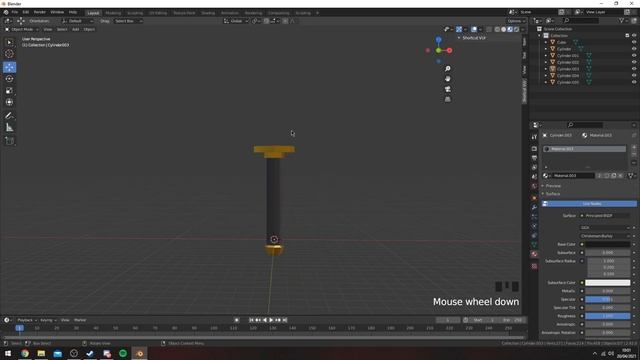
Task: Click the Z axis on navigation gizmo
Action: (x=438, y=40)
